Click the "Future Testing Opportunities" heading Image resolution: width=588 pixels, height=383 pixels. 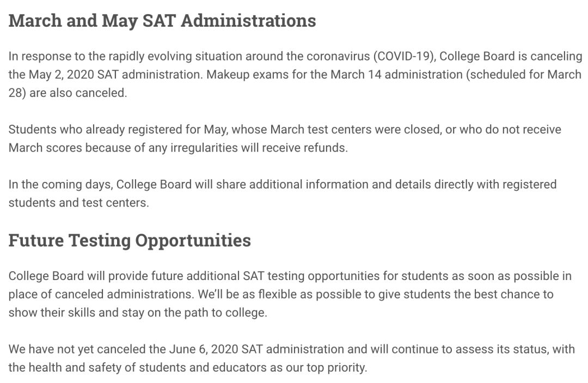[130, 240]
